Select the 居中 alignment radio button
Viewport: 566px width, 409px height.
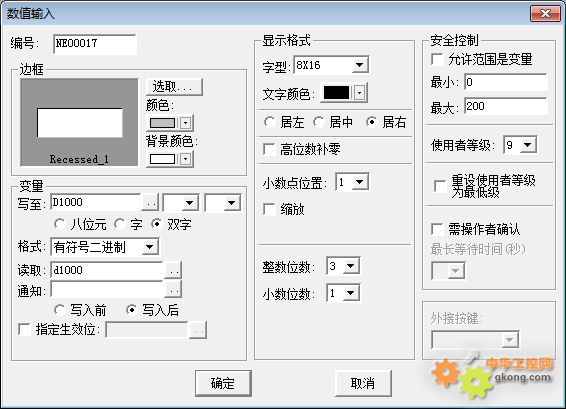[x=319, y=122]
